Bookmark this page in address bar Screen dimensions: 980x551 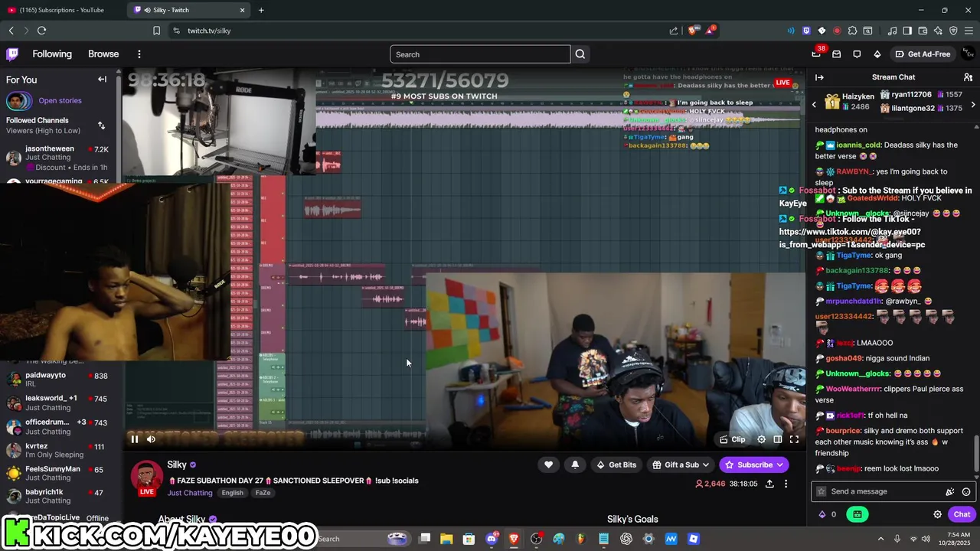point(157,31)
